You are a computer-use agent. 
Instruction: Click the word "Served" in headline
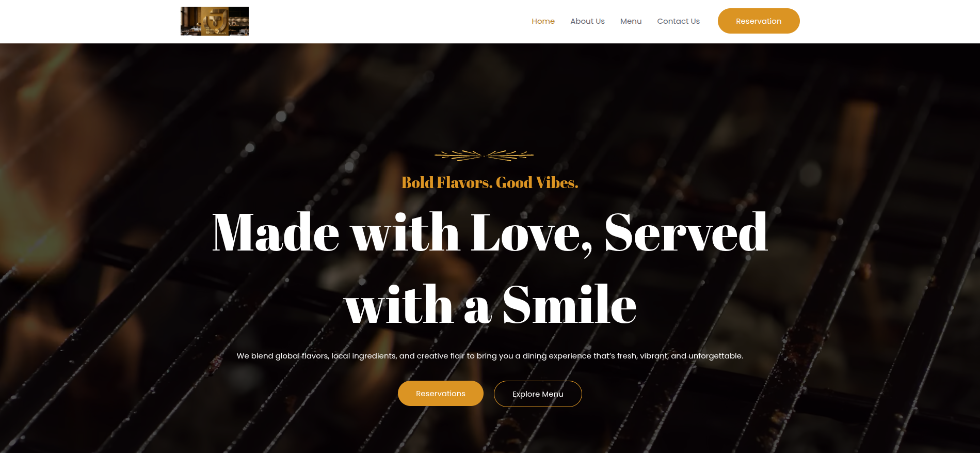pyautogui.click(x=686, y=232)
